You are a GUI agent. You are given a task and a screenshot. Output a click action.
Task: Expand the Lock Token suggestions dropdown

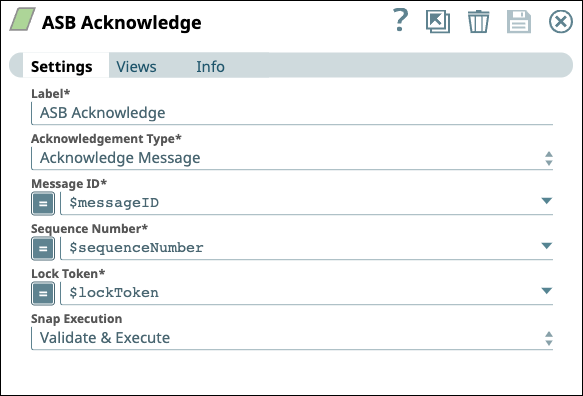click(546, 291)
